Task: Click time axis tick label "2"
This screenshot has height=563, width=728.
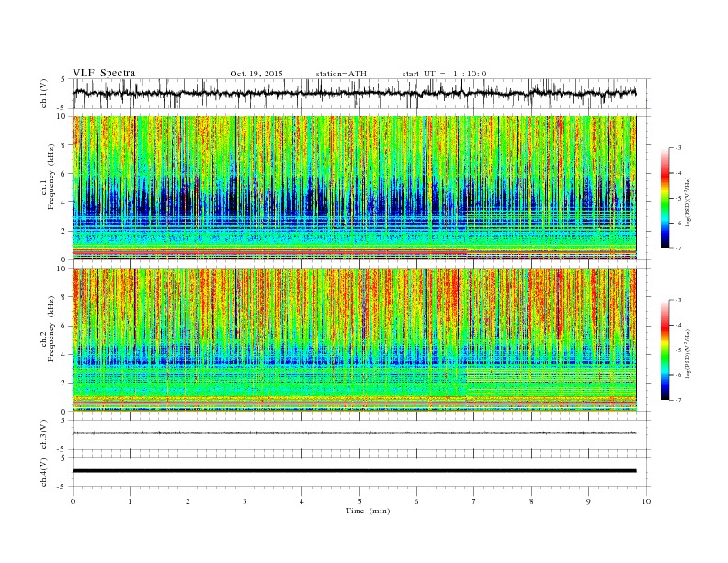Action: pos(188,501)
